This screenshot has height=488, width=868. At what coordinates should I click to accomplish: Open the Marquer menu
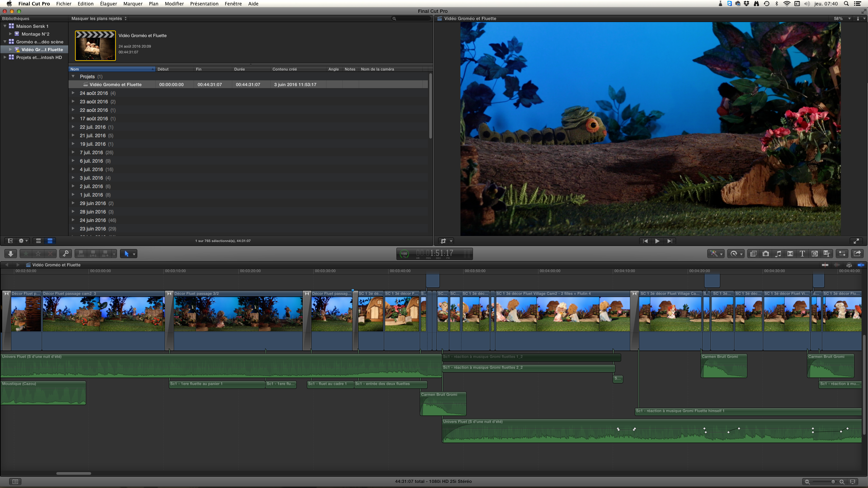click(x=133, y=4)
